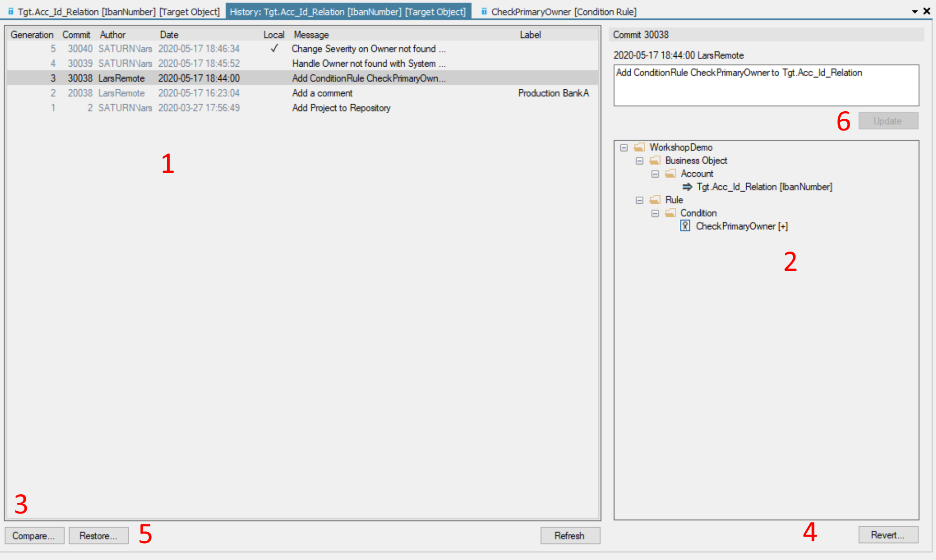Click the condition rule icon beside CheckPrimaryOwner

(686, 226)
